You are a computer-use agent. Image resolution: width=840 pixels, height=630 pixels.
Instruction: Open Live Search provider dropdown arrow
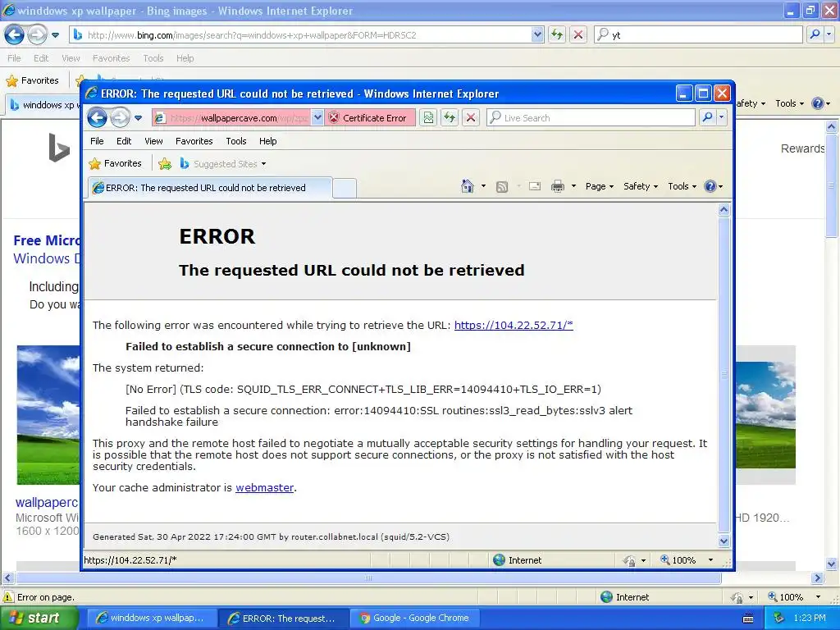point(722,118)
